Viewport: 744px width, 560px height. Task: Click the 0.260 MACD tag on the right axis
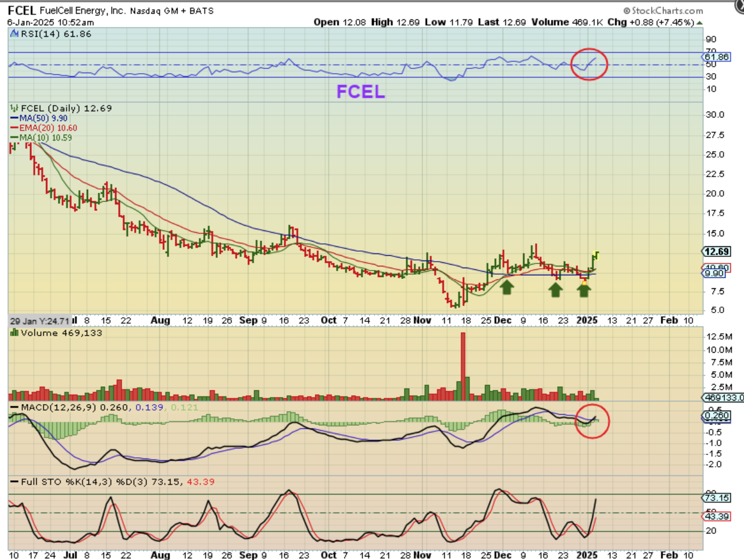coord(717,416)
